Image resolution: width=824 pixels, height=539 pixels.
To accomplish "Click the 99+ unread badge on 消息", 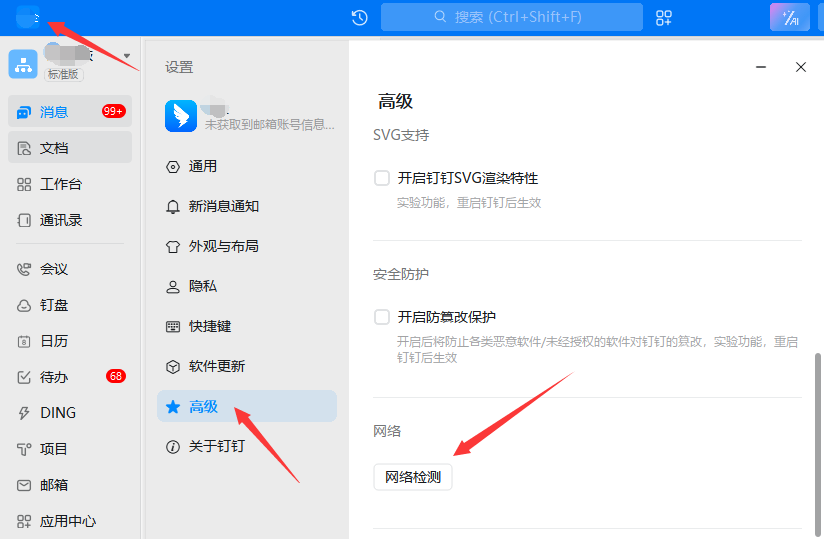I will pyautogui.click(x=114, y=111).
